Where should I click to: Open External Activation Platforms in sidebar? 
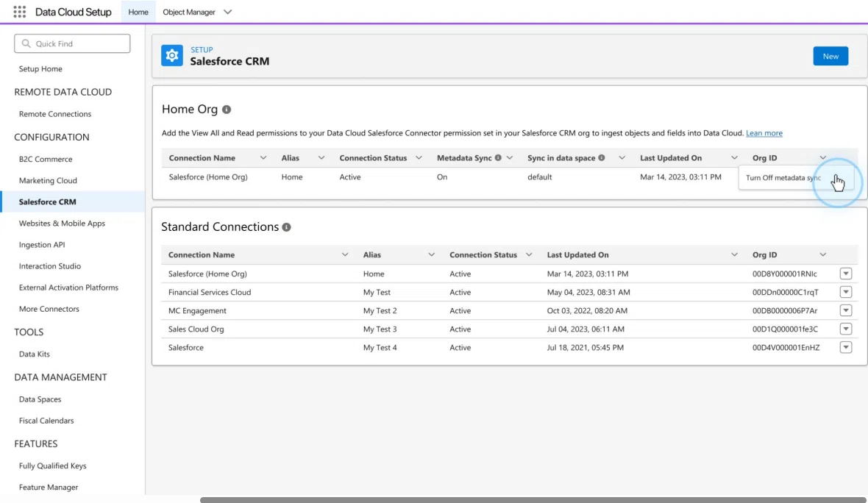(x=68, y=288)
